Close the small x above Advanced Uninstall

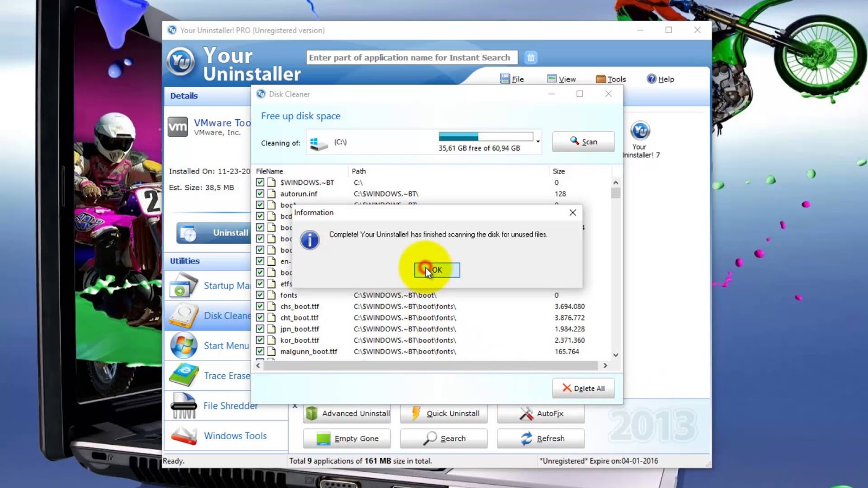click(295, 406)
